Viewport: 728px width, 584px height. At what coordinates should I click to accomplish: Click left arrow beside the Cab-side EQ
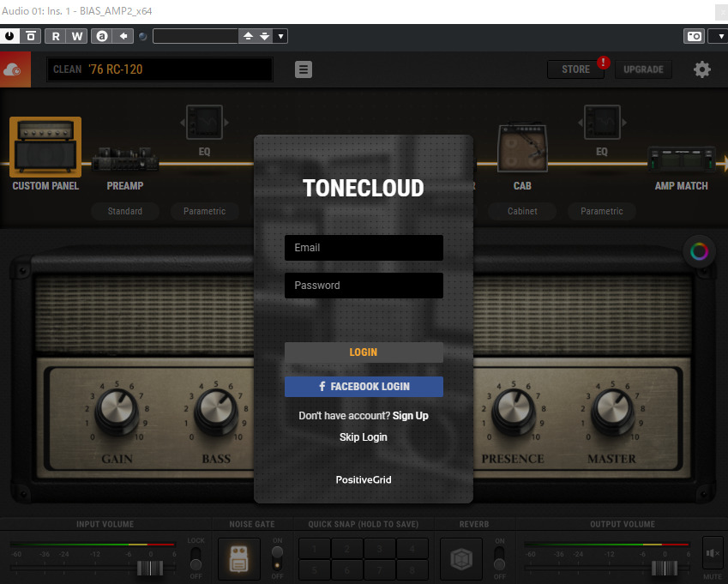coord(580,123)
